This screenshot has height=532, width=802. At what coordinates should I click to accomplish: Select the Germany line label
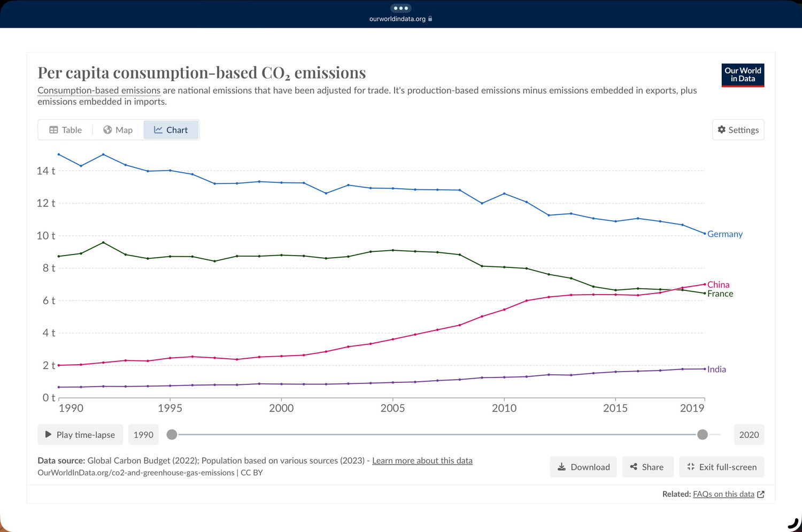724,234
